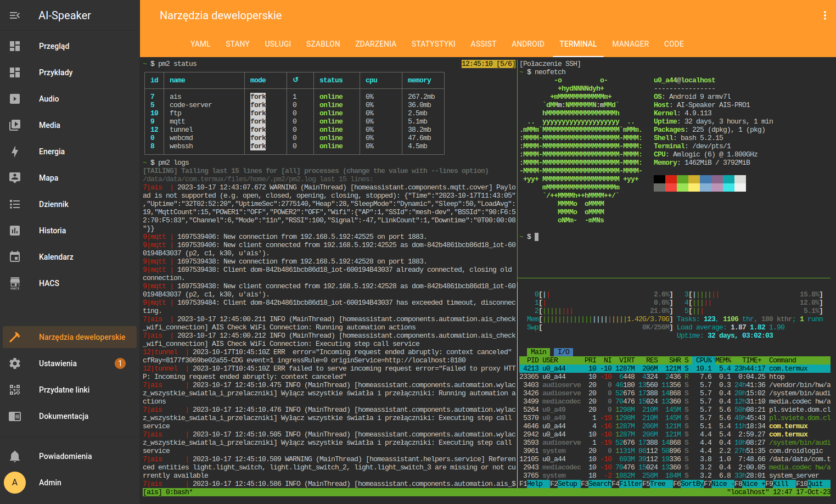
Task: Open the HACS store icon
Action: pyautogui.click(x=15, y=283)
